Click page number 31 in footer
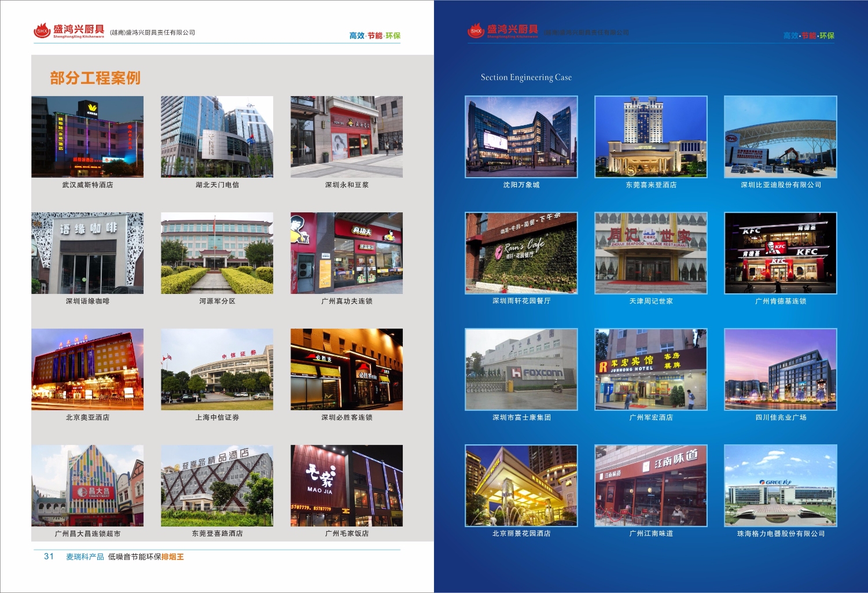 click(x=49, y=557)
